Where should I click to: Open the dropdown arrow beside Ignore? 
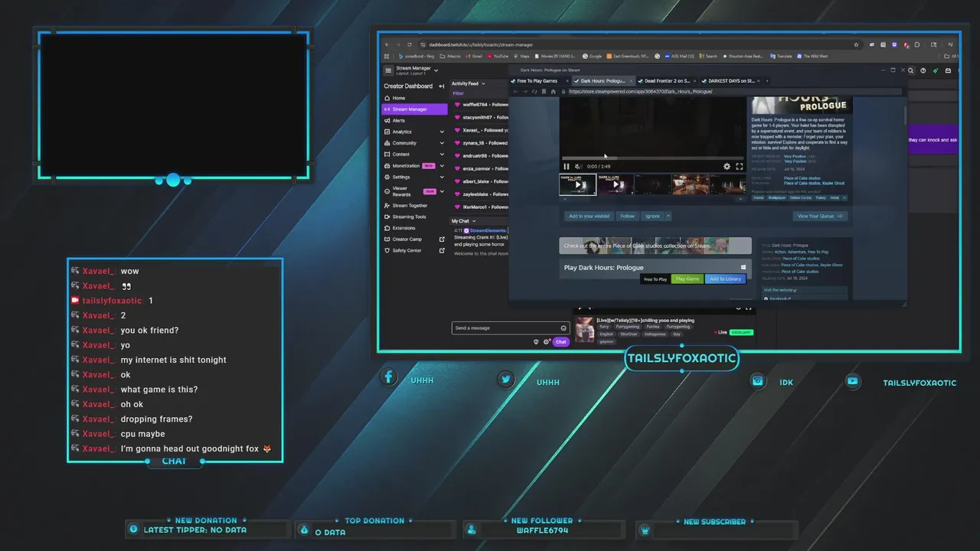pos(668,216)
